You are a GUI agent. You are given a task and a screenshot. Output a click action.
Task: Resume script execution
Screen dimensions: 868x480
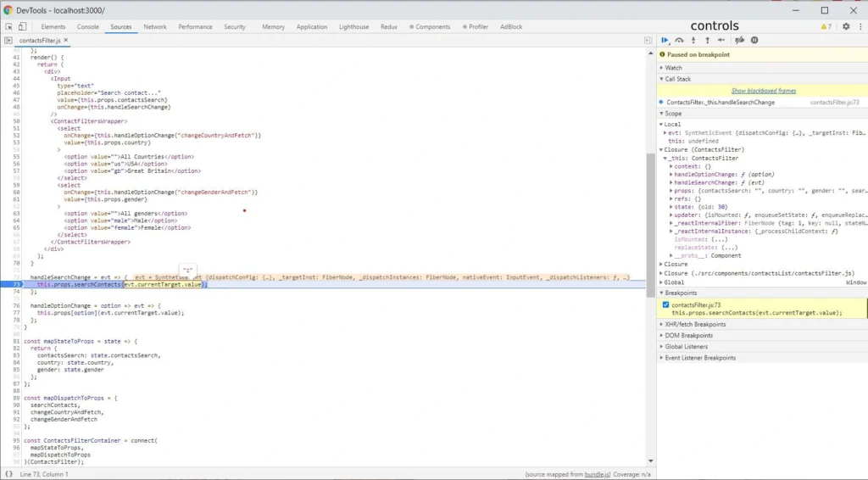pos(665,41)
